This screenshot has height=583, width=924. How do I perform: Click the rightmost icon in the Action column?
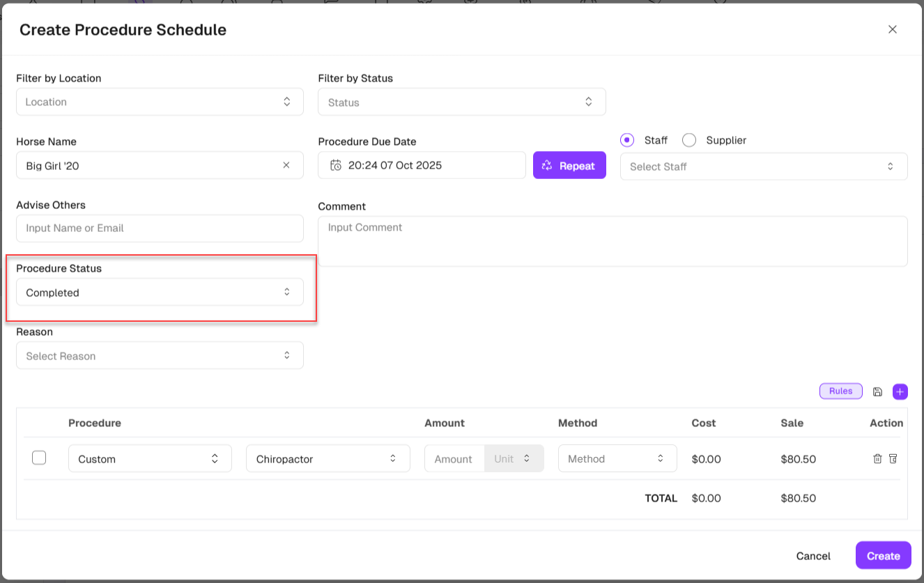pyautogui.click(x=893, y=459)
